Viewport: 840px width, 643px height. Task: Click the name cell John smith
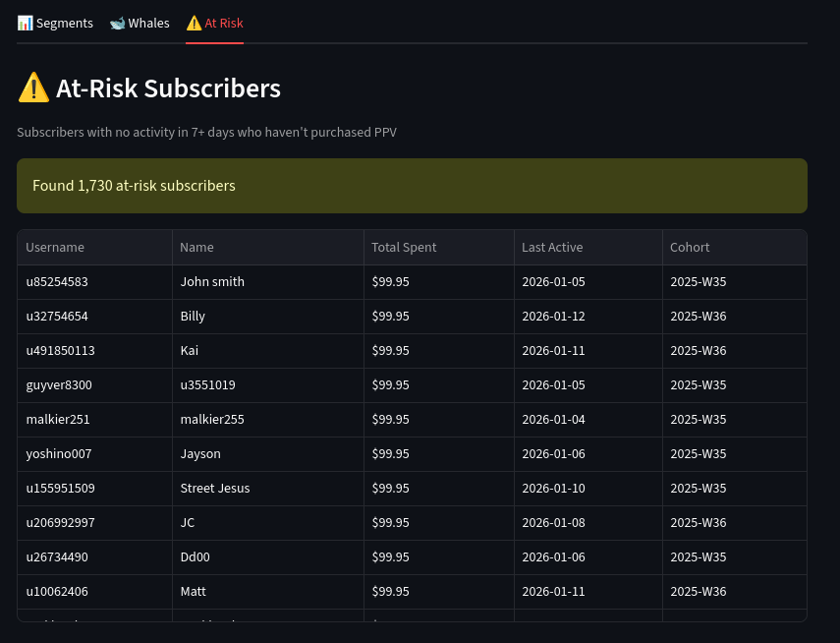(x=212, y=282)
